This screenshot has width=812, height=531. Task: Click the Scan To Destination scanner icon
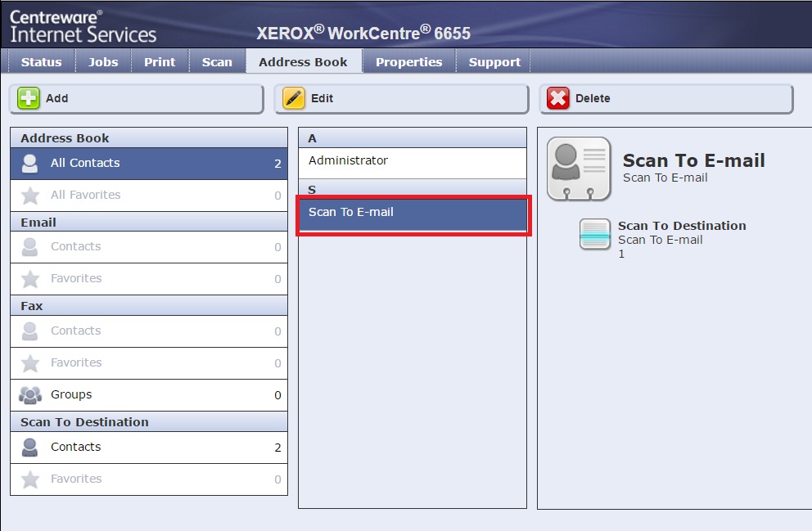[x=595, y=234]
